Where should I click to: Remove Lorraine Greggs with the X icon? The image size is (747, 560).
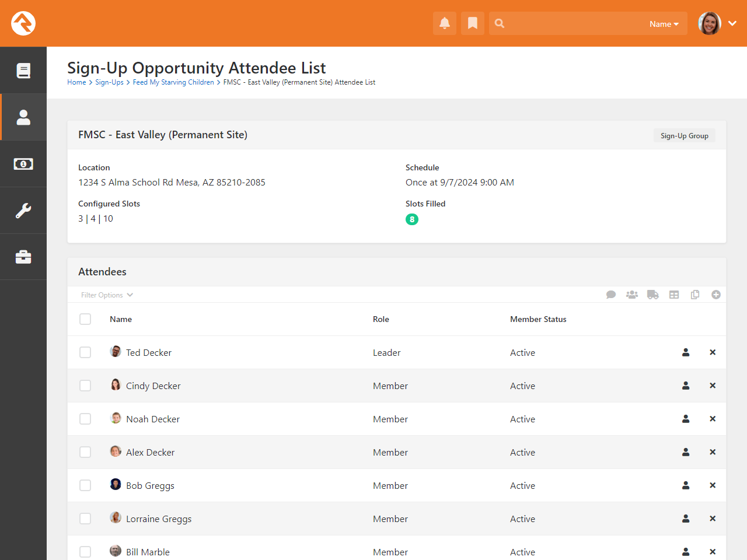(713, 519)
